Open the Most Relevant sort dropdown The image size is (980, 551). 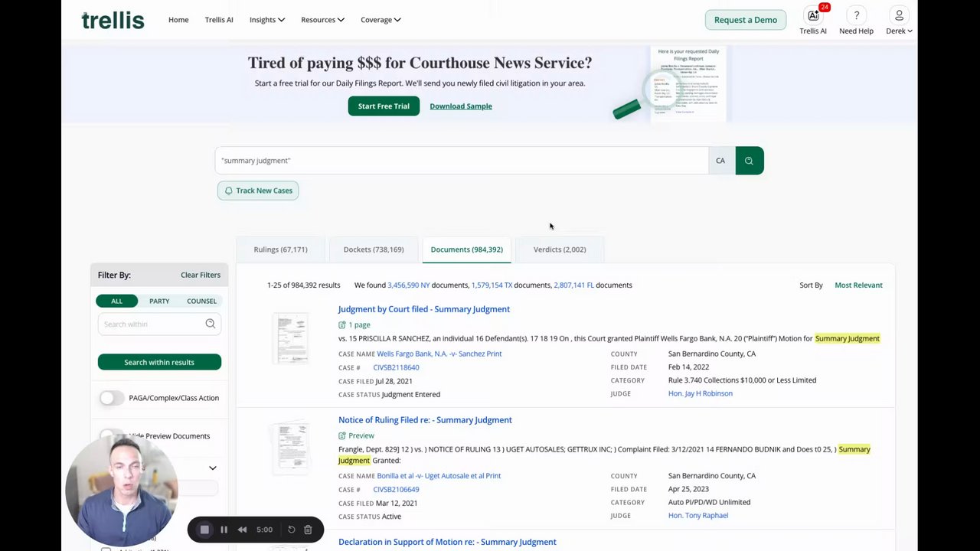[858, 285]
